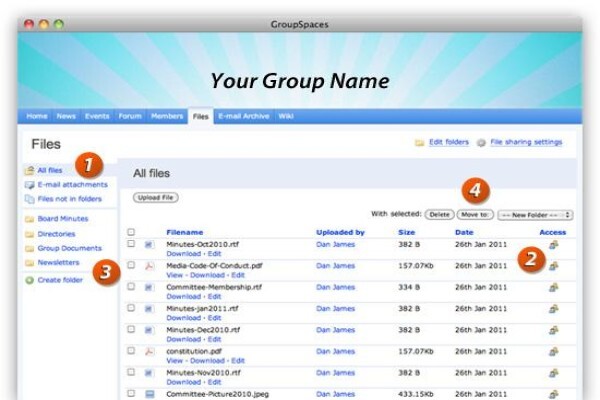Click the Newsletters folder icon

click(29, 263)
